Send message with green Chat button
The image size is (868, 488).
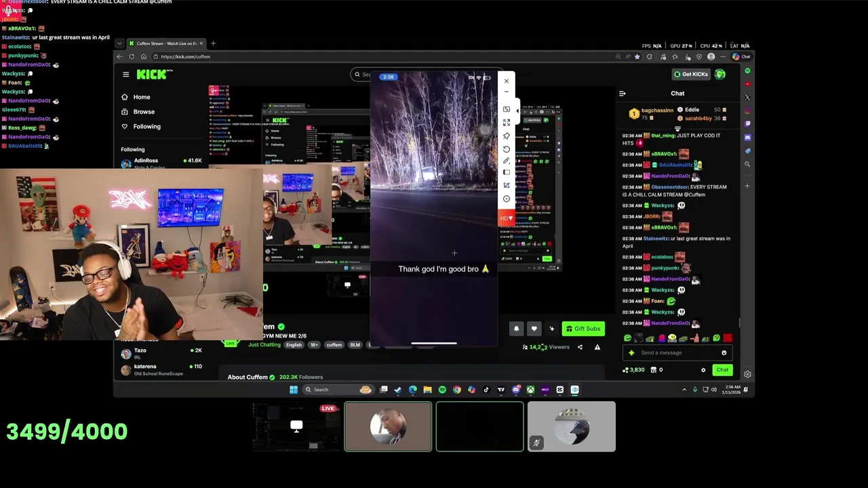(x=723, y=370)
